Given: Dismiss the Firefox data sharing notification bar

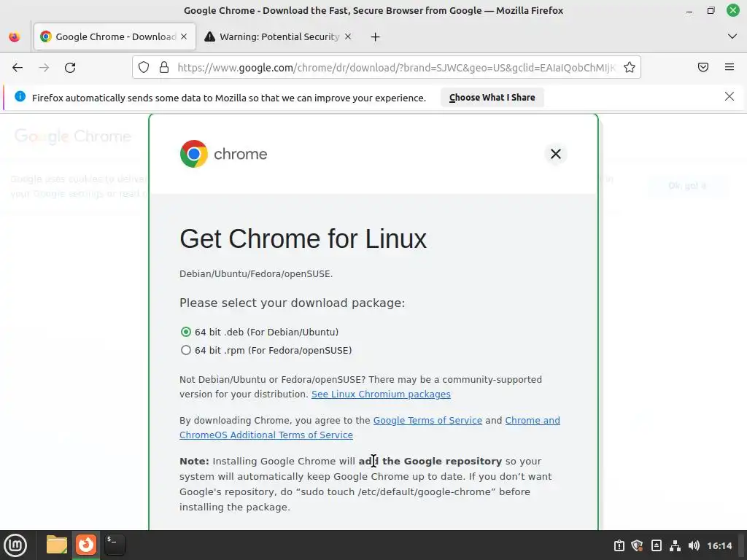Looking at the screenshot, I should tap(729, 97).
